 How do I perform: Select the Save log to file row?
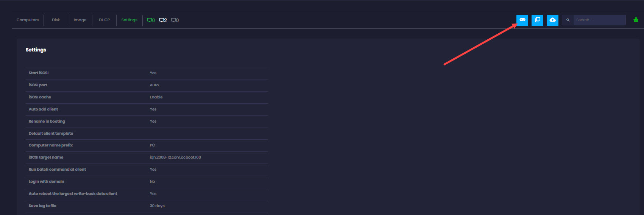click(147, 206)
